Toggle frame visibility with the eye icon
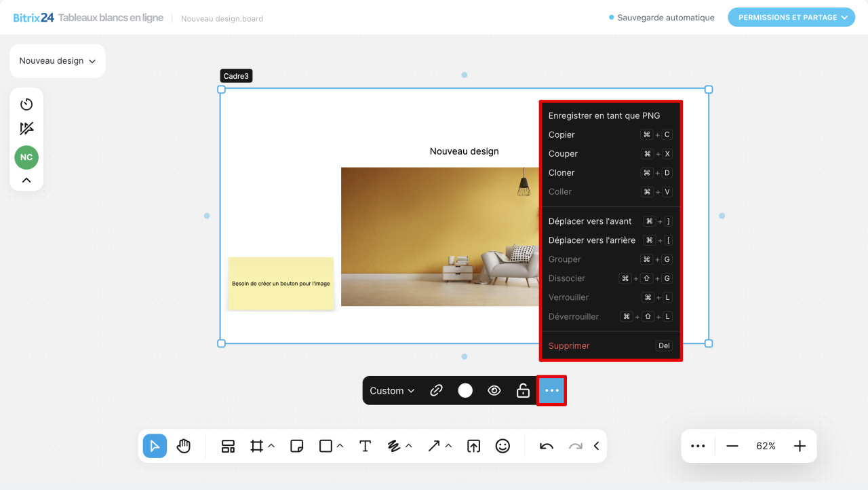The height and width of the screenshot is (490, 868). (x=494, y=390)
